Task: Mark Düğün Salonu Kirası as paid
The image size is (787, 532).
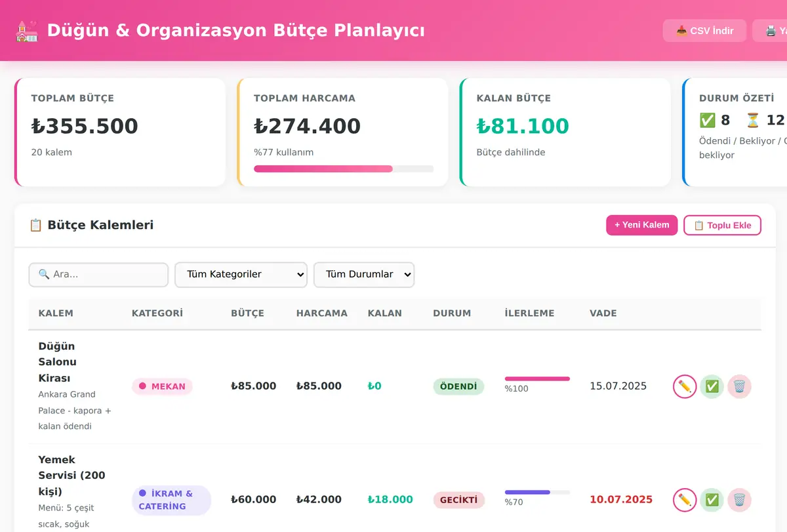Action: pyautogui.click(x=712, y=386)
